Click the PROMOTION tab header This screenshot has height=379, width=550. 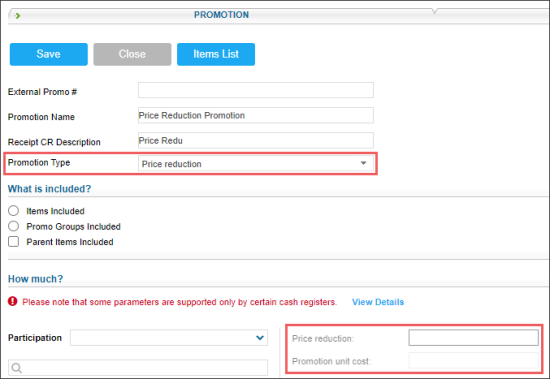(221, 15)
